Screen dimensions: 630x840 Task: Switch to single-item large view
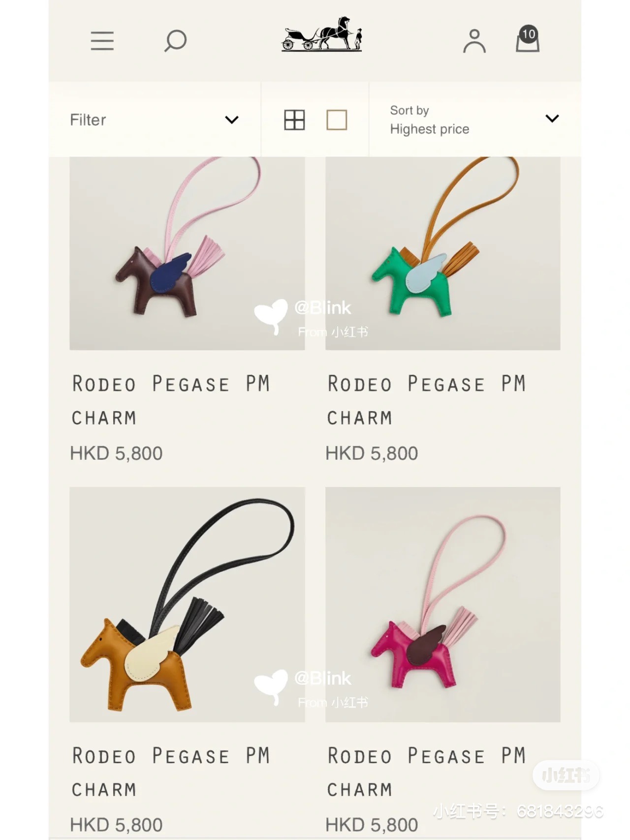pyautogui.click(x=337, y=120)
